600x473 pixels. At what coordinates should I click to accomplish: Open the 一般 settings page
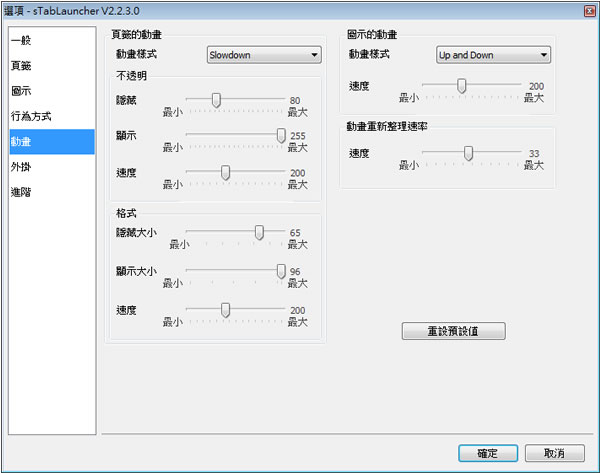(52, 40)
